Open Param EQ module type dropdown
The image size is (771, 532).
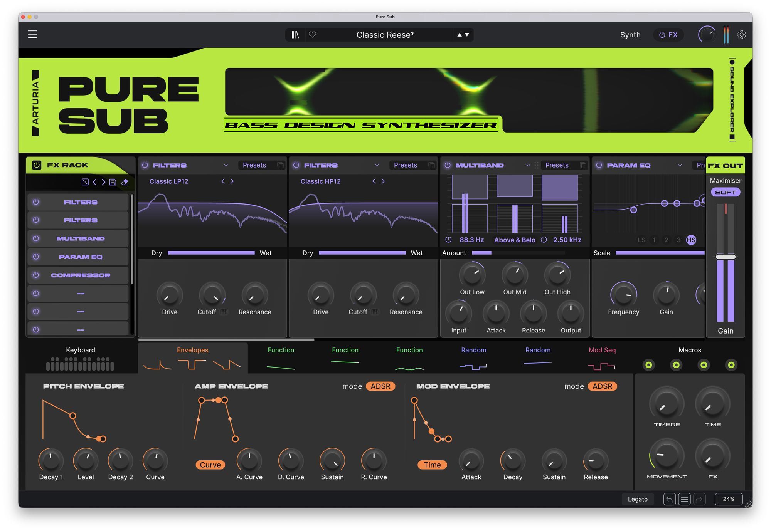(x=680, y=165)
